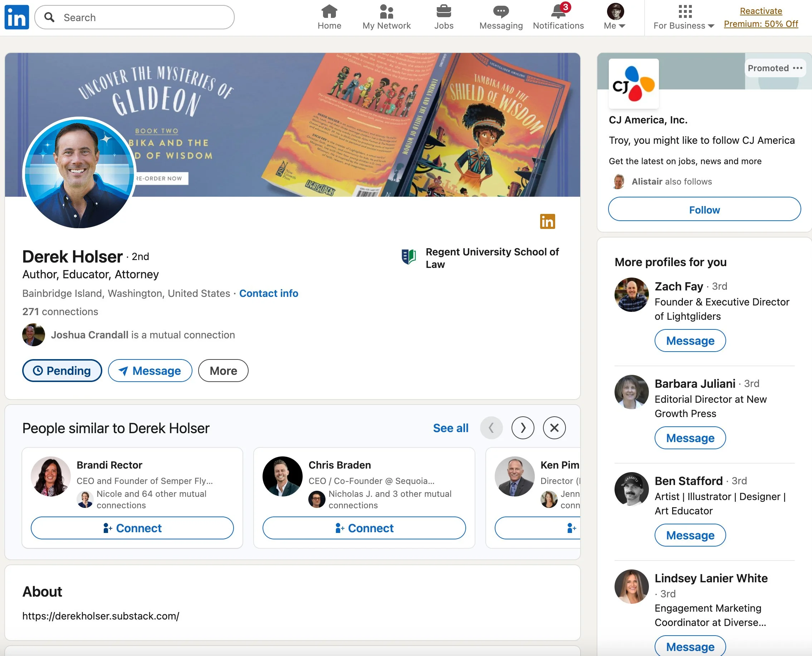
Task: Open Chris Braden's name link
Action: point(339,465)
